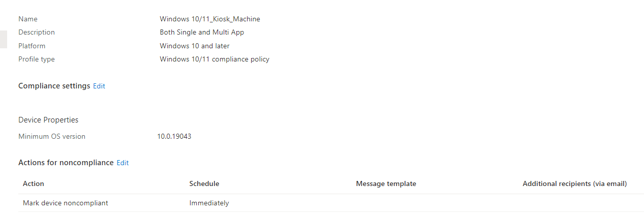The width and height of the screenshot is (644, 216).
Task: Click the Device Properties section heading
Action: (x=48, y=120)
